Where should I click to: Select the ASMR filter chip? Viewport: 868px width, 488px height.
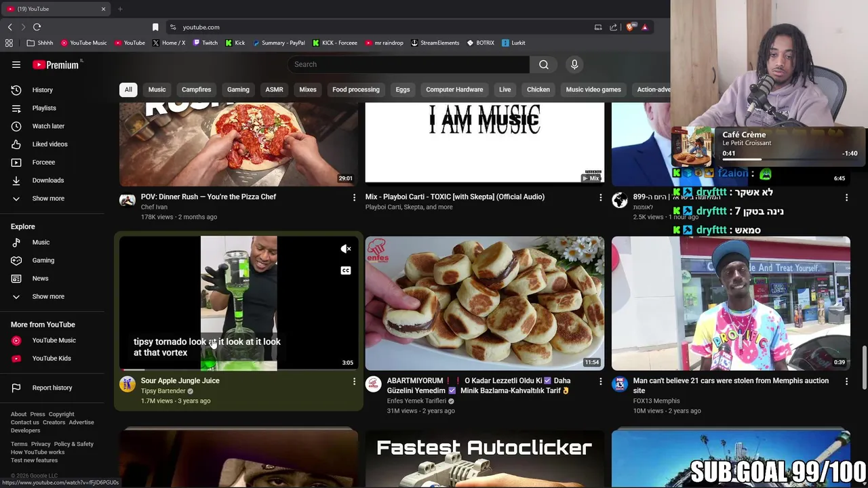(274, 89)
